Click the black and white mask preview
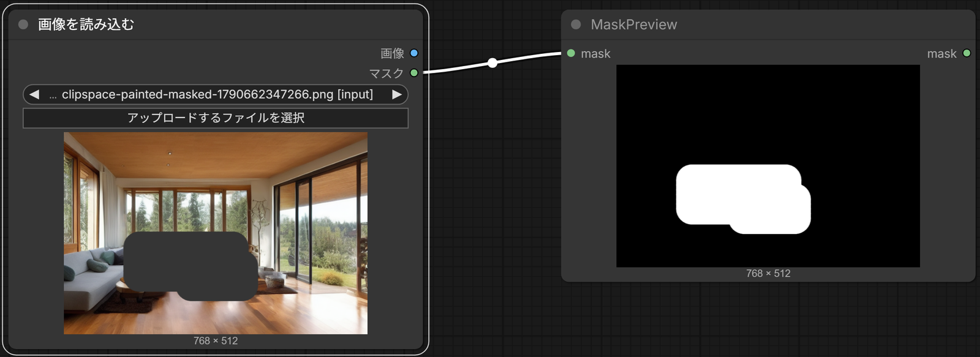 point(768,166)
